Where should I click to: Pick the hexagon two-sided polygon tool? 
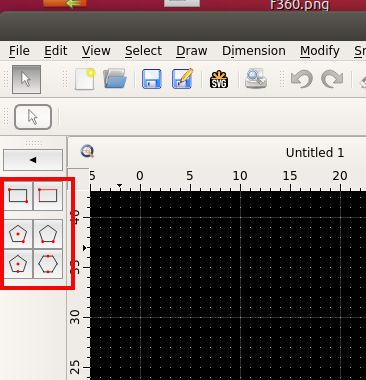pyautogui.click(x=48, y=264)
